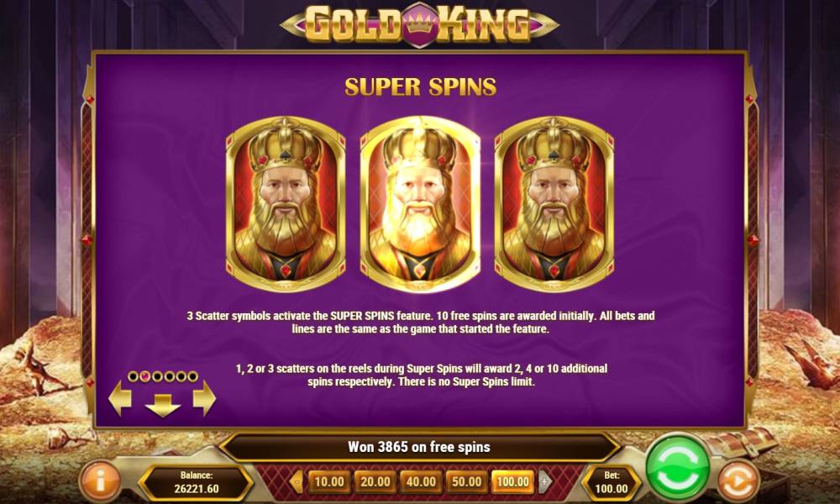Go to next paytable page arrow
The width and height of the screenshot is (840, 504).
pyautogui.click(x=204, y=398)
